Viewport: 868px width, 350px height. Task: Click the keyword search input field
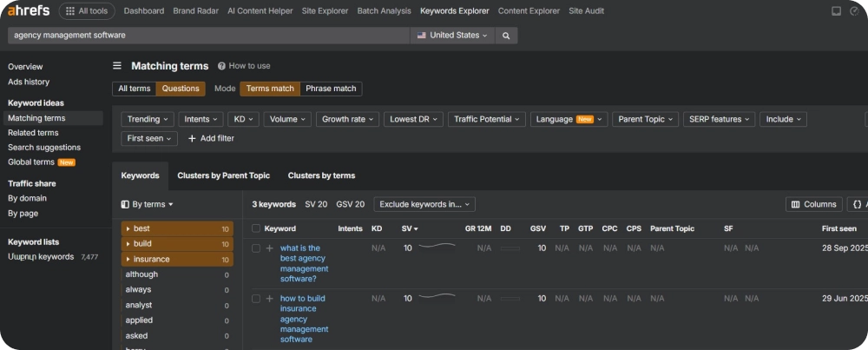coord(208,36)
